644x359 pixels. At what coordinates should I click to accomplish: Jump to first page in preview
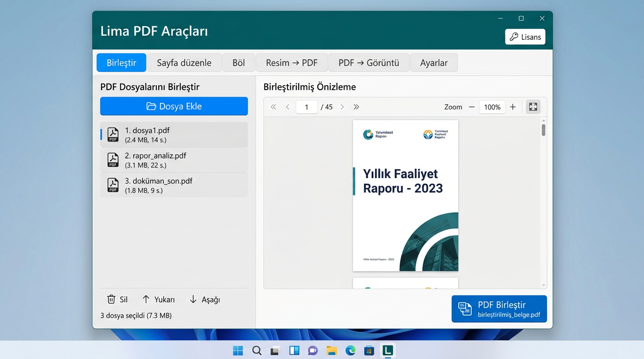coord(273,107)
